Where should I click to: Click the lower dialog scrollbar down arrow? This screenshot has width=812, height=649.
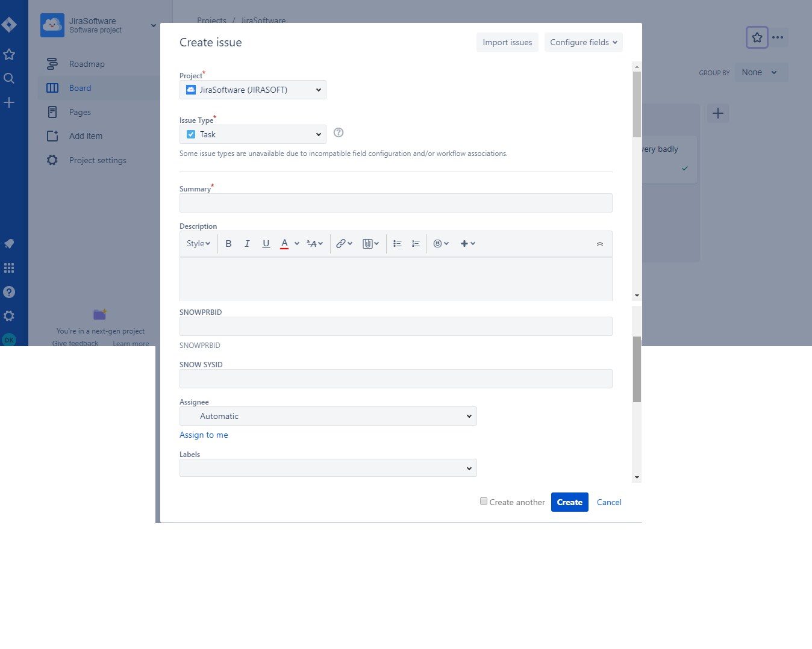click(637, 477)
